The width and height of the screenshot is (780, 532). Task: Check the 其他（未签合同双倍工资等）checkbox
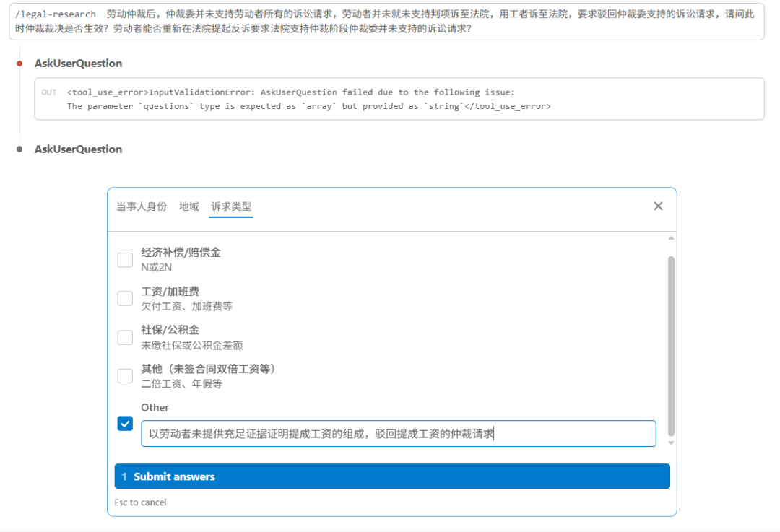coord(125,376)
